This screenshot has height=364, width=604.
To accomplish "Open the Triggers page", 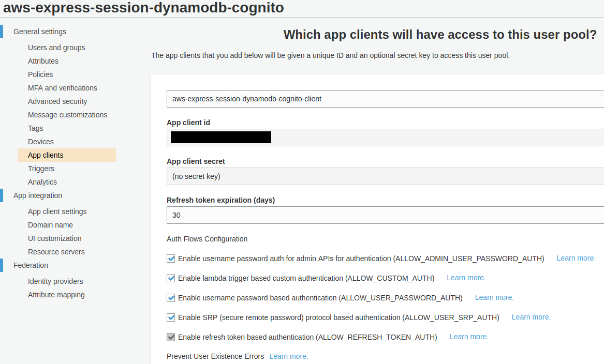I will click(x=41, y=169).
